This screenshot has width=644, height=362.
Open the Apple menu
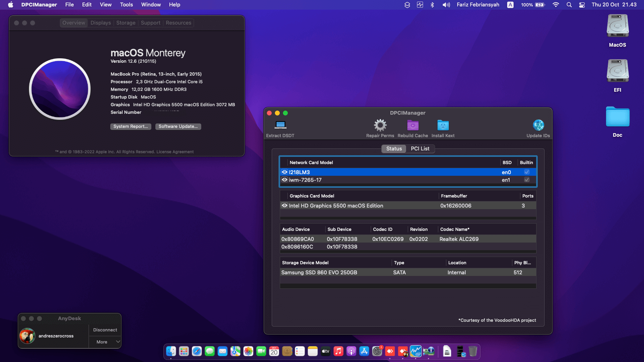tap(11, 5)
